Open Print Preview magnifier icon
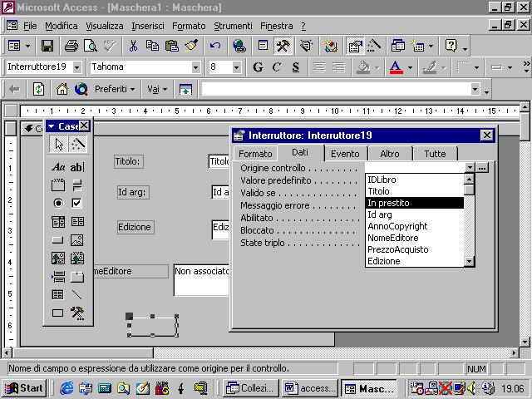This screenshot has height=399, width=532. pyautogui.click(x=91, y=46)
